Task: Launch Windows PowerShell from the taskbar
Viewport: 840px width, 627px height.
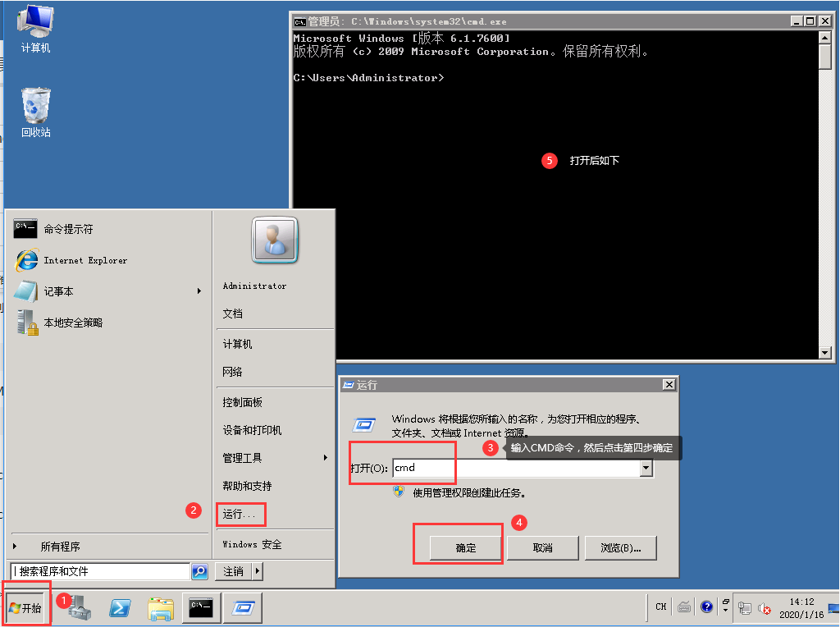Action: [121, 607]
